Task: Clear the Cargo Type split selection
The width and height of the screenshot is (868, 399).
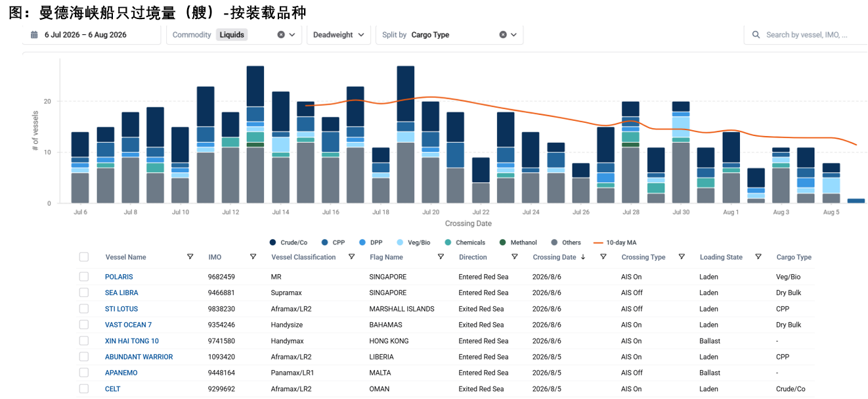Action: click(503, 35)
